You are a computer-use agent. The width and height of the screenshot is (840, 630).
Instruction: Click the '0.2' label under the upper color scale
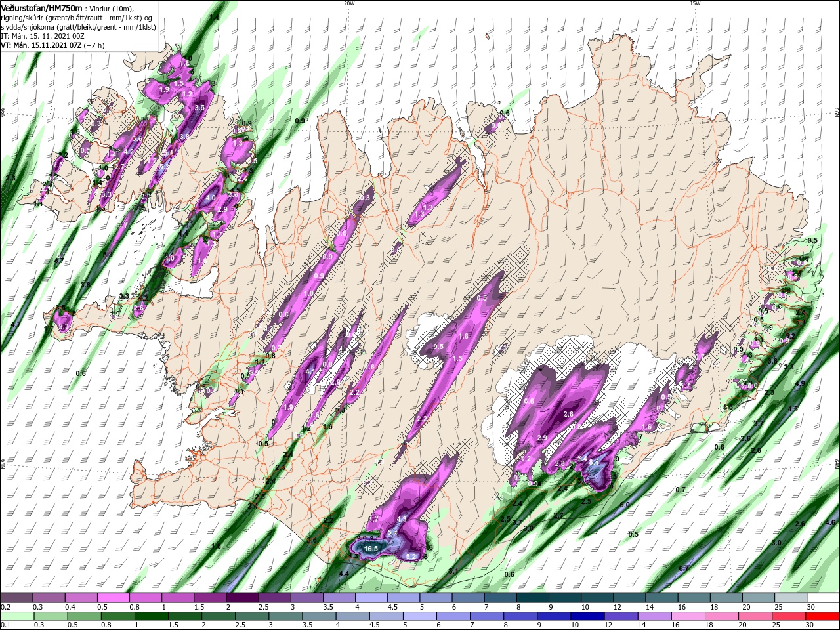coord(5,607)
